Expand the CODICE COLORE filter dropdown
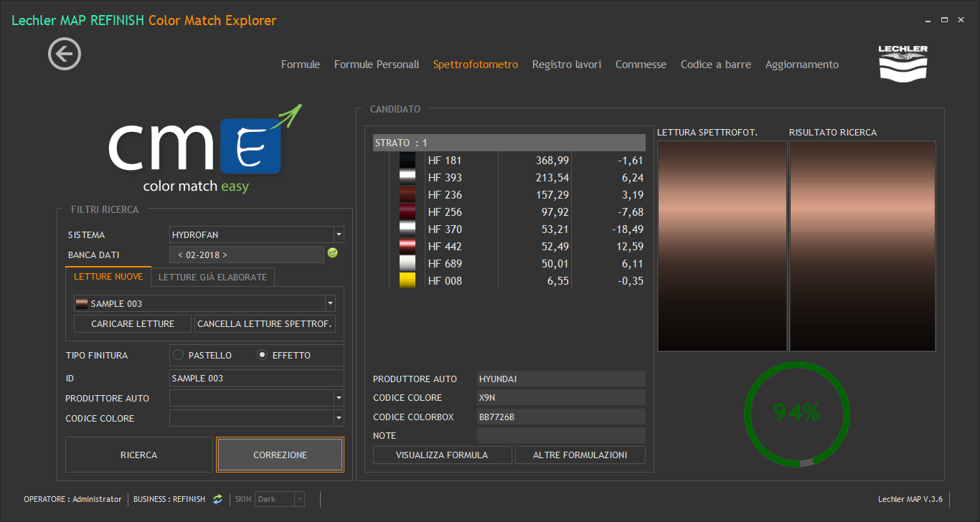 [339, 418]
